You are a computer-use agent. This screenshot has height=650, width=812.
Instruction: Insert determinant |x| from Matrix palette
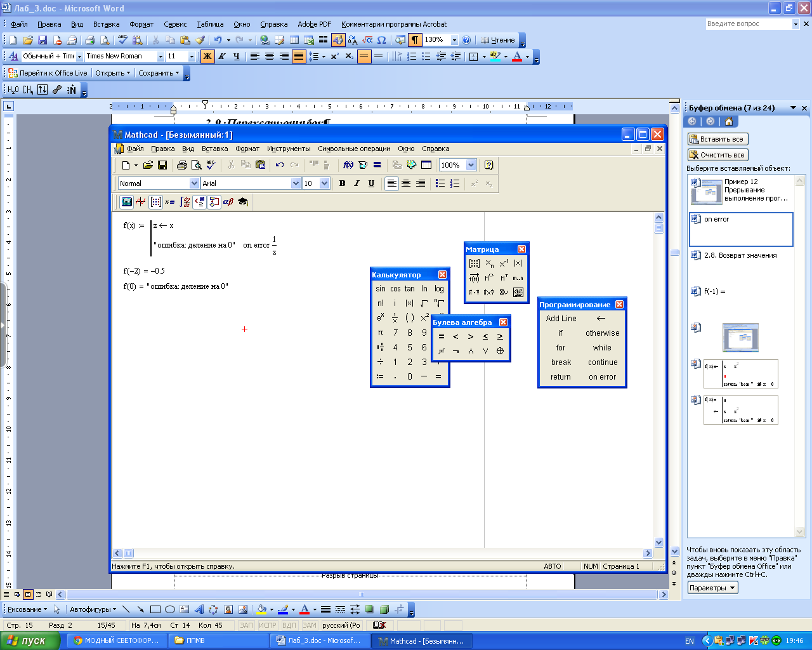pyautogui.click(x=518, y=263)
